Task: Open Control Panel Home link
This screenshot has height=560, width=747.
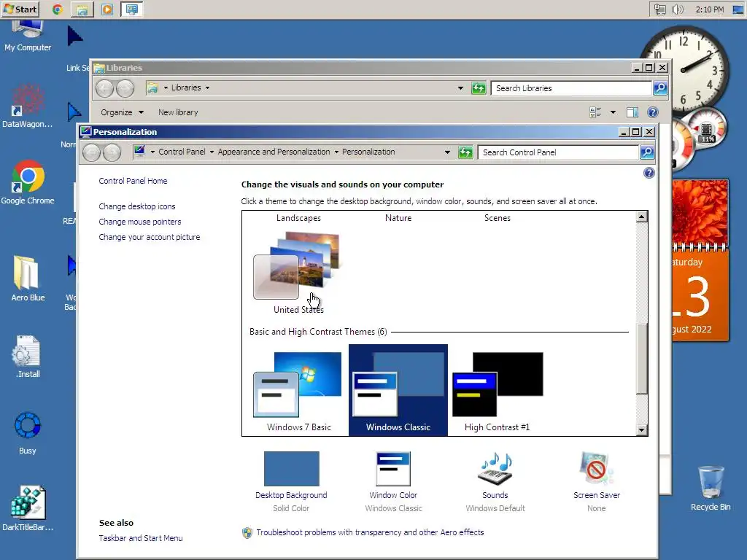Action: [133, 181]
